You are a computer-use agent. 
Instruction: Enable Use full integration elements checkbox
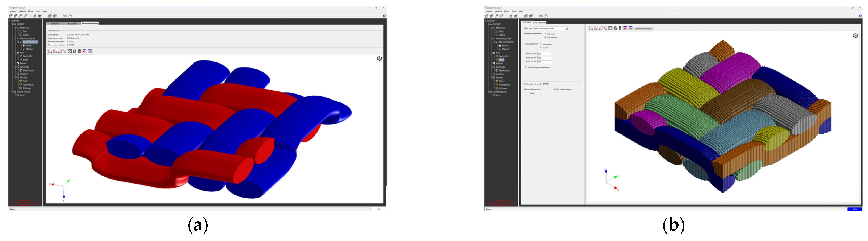pos(526,67)
